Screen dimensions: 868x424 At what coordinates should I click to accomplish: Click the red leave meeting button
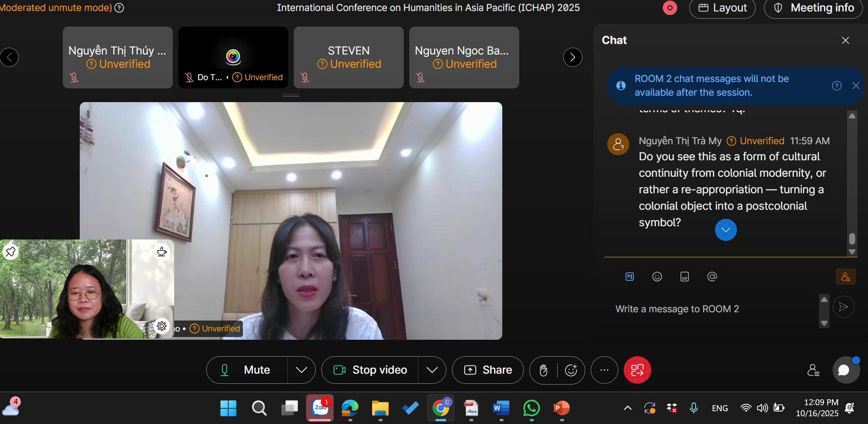[x=637, y=370]
